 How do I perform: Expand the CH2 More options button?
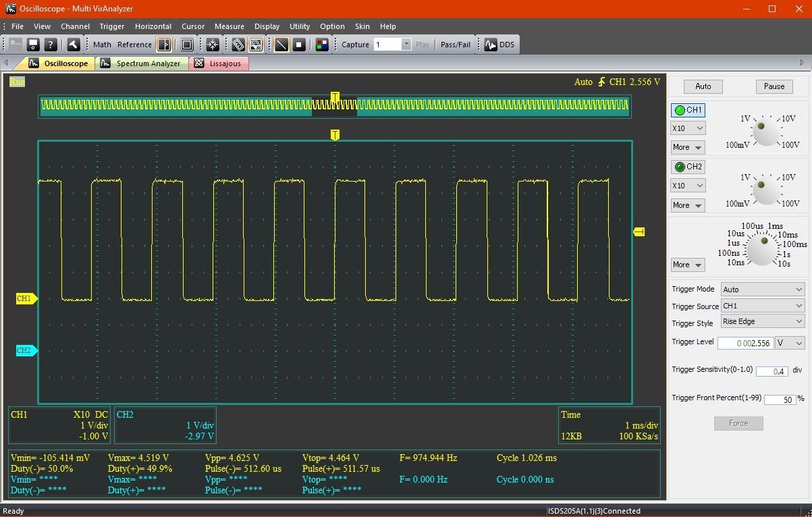click(688, 205)
